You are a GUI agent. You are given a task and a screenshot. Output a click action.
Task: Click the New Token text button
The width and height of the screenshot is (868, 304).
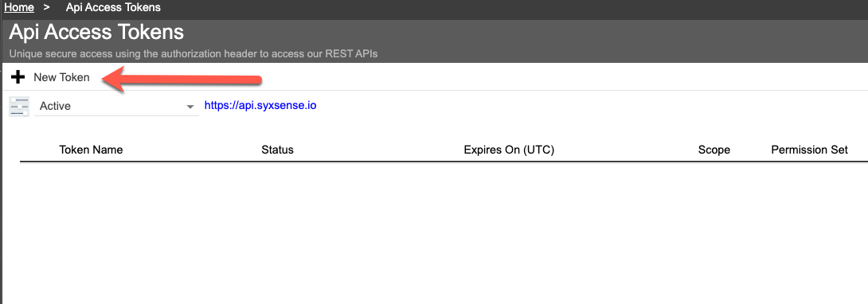61,77
